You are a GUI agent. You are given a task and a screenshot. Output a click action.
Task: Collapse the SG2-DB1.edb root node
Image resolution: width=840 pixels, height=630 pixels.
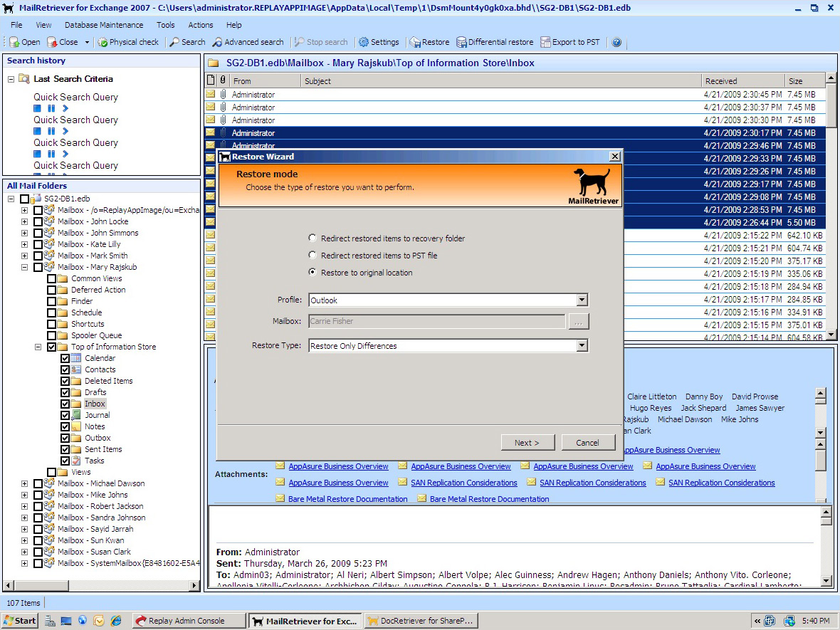tap(11, 198)
